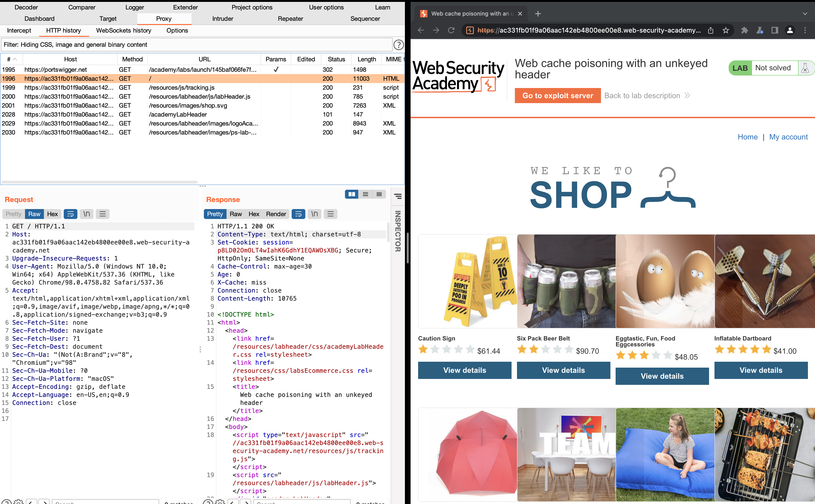Click Go to exploit server button
Screen dimensions: 815x504
558,96
